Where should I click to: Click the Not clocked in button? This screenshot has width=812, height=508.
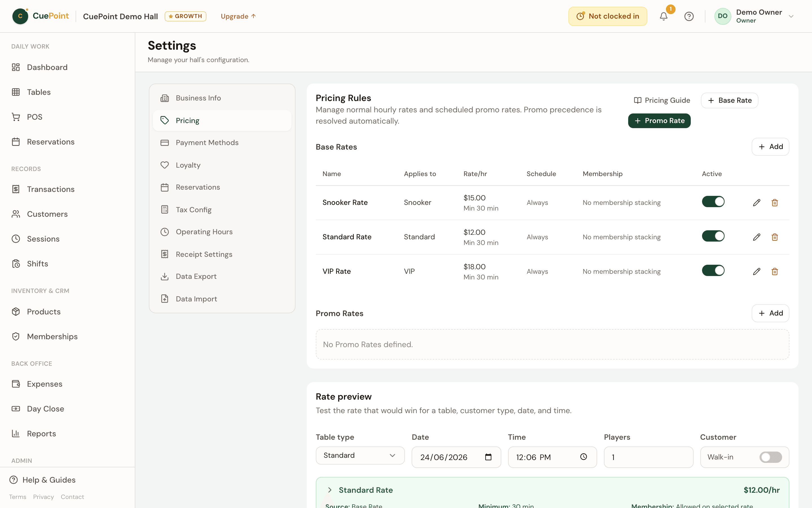(608, 16)
